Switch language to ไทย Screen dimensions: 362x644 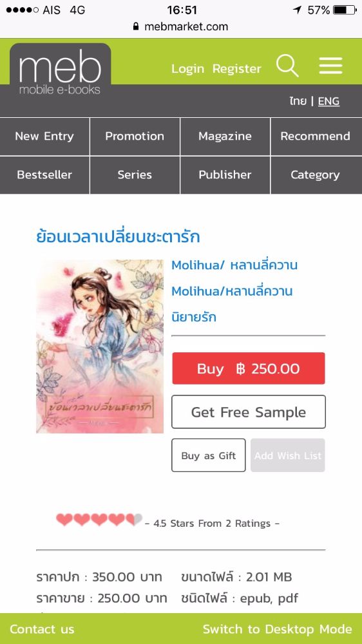pos(298,101)
